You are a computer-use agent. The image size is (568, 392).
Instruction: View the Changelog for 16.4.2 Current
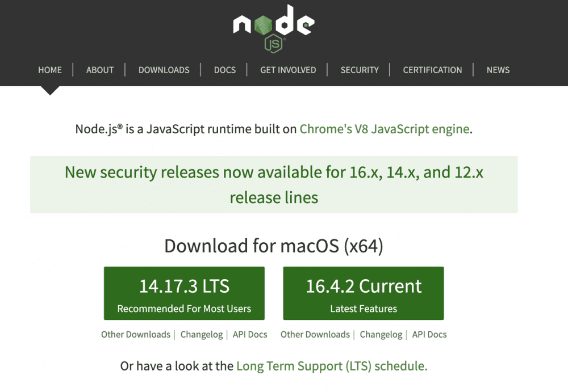click(x=381, y=334)
